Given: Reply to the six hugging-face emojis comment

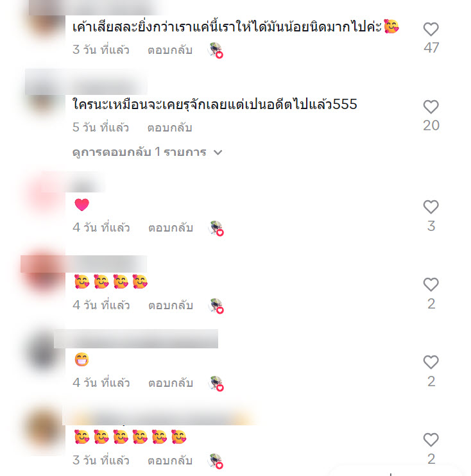Looking at the screenshot, I should tap(170, 461).
